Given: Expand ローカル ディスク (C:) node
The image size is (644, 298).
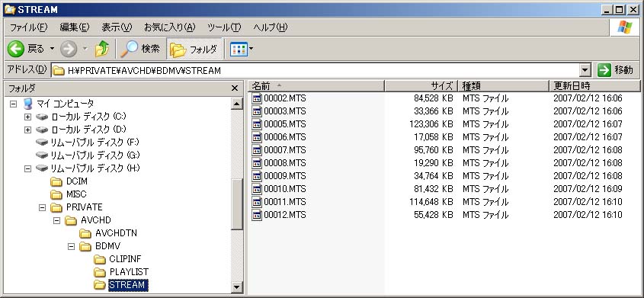Looking at the screenshot, I should pyautogui.click(x=28, y=117).
